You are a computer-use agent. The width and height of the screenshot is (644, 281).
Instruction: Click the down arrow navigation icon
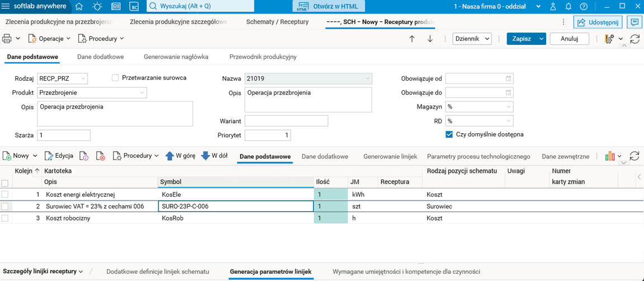(x=430, y=39)
